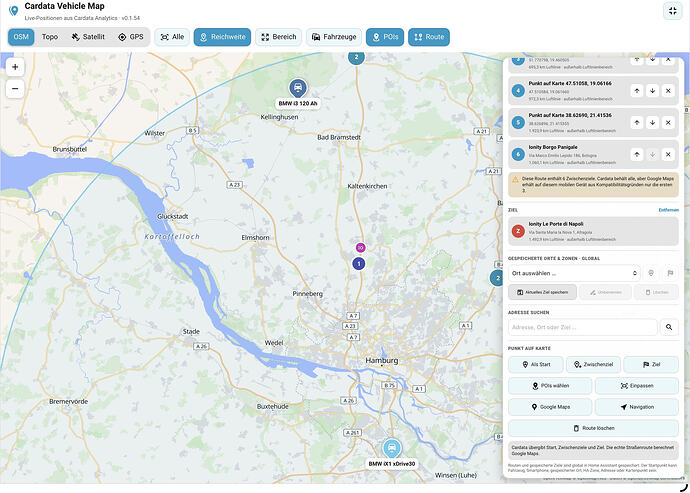Click the Einpassen fit button

[x=637, y=386]
